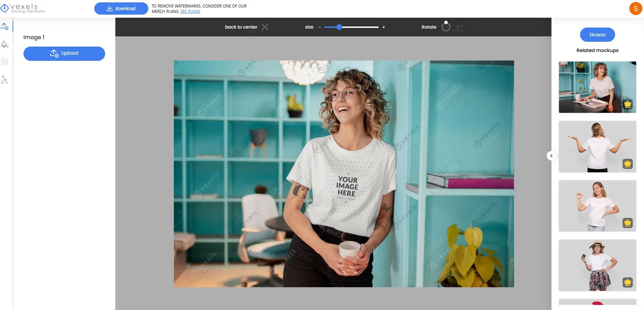The height and width of the screenshot is (310, 644).
Task: Increase size with the plus button
Action: (383, 27)
